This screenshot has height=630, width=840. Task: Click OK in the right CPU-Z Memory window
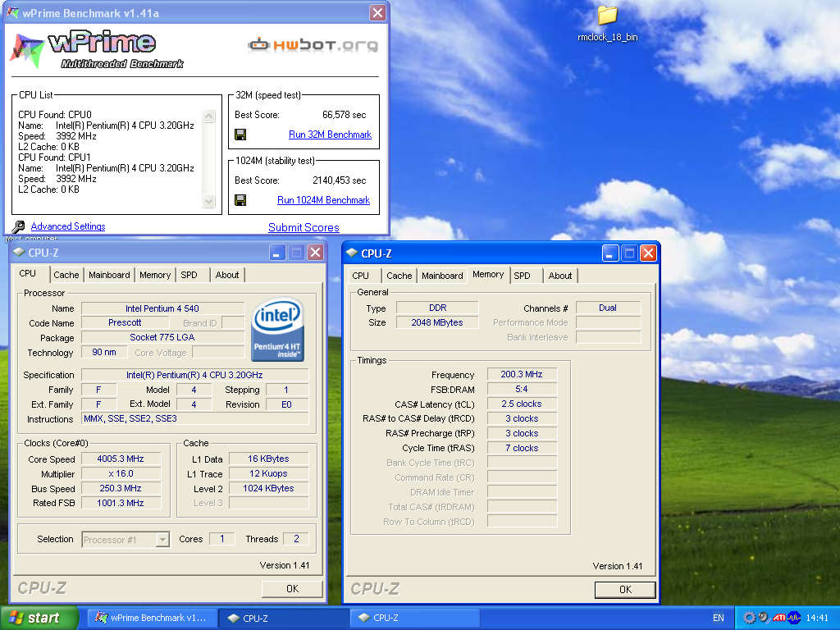tap(625, 589)
